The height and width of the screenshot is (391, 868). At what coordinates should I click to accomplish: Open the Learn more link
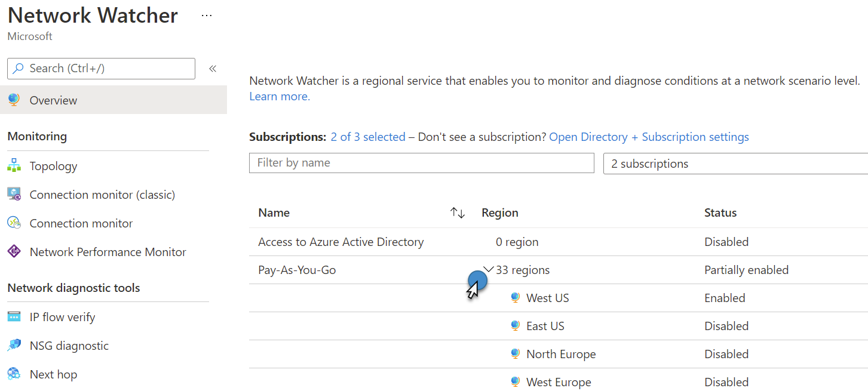(278, 96)
